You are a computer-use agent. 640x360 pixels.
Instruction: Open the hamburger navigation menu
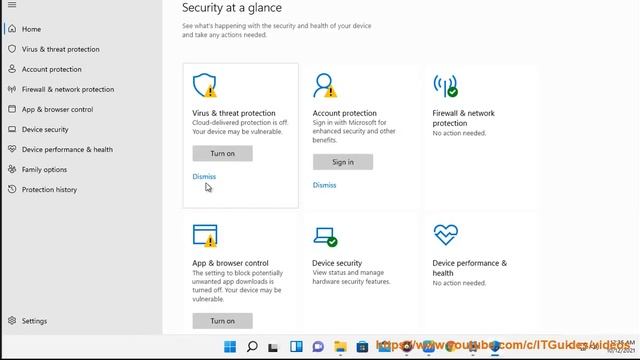(x=12, y=4)
